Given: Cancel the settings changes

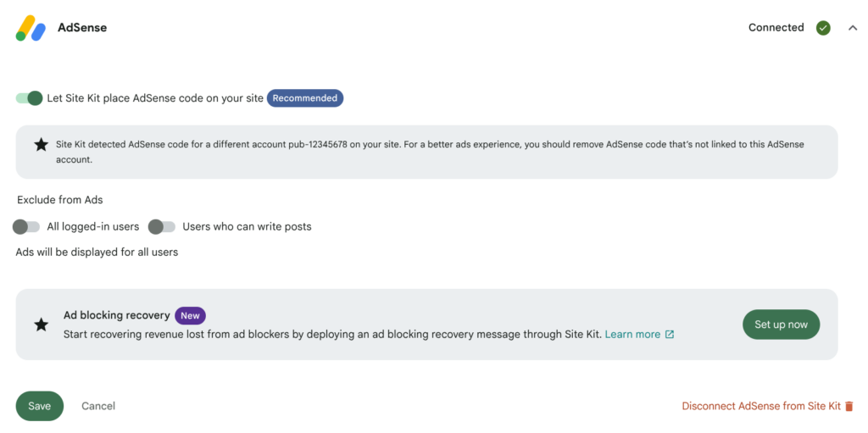Looking at the screenshot, I should [98, 407].
